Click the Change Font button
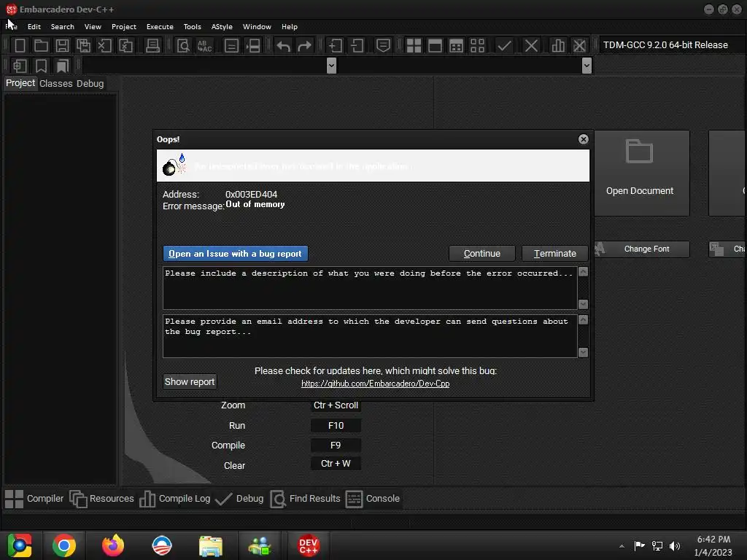The image size is (747, 560). pos(642,249)
